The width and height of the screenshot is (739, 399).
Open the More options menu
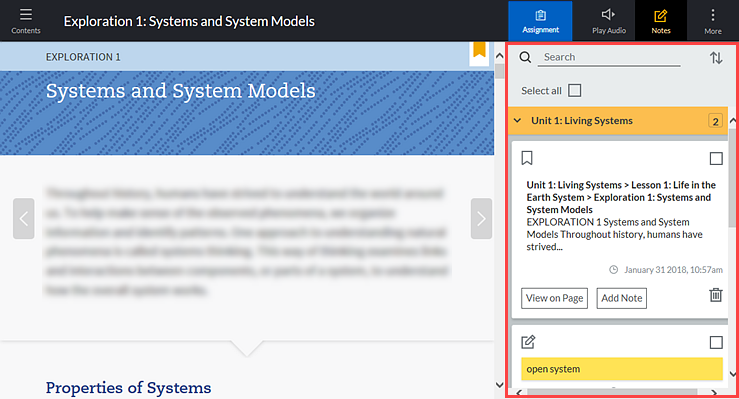click(x=713, y=21)
